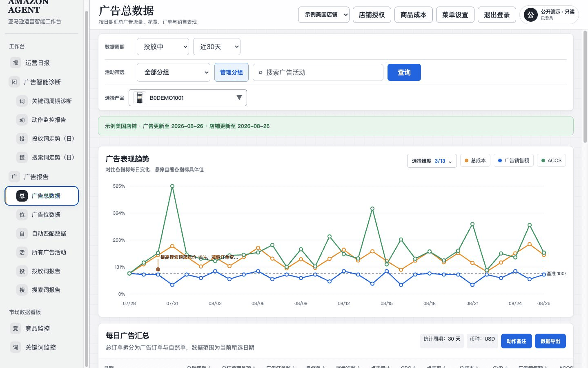Image resolution: width=588 pixels, height=368 pixels.
Task: Click the 位 icon beside 广告位数据
Action: [x=22, y=215]
